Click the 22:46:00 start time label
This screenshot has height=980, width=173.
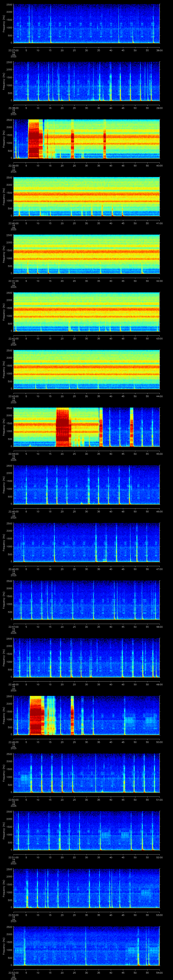(13, 569)
